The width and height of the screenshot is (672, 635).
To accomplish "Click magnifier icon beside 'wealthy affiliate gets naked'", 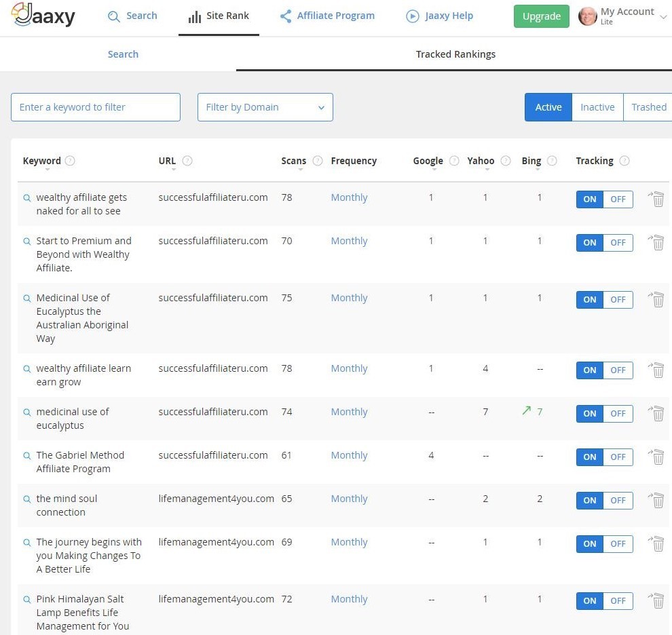I will (x=27, y=198).
